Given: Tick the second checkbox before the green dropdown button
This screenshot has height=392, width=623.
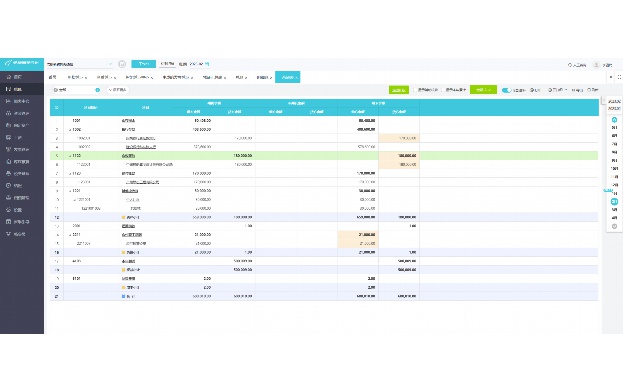Looking at the screenshot, I should (x=443, y=90).
